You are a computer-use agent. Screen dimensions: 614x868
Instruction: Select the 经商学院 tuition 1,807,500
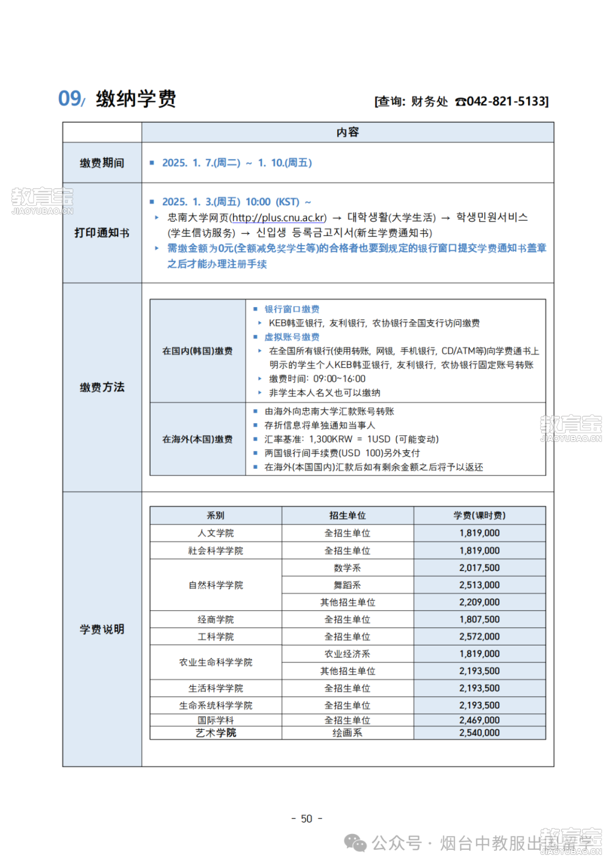click(480, 619)
